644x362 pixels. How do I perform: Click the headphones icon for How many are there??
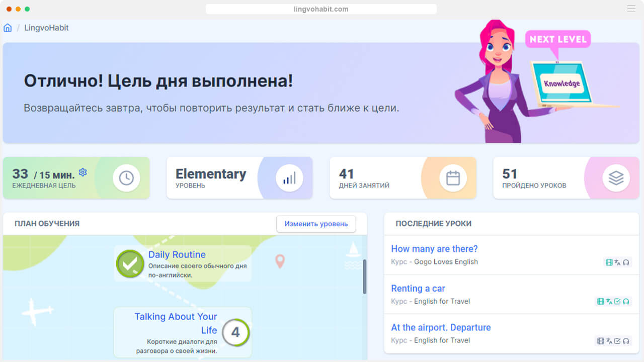tap(625, 262)
